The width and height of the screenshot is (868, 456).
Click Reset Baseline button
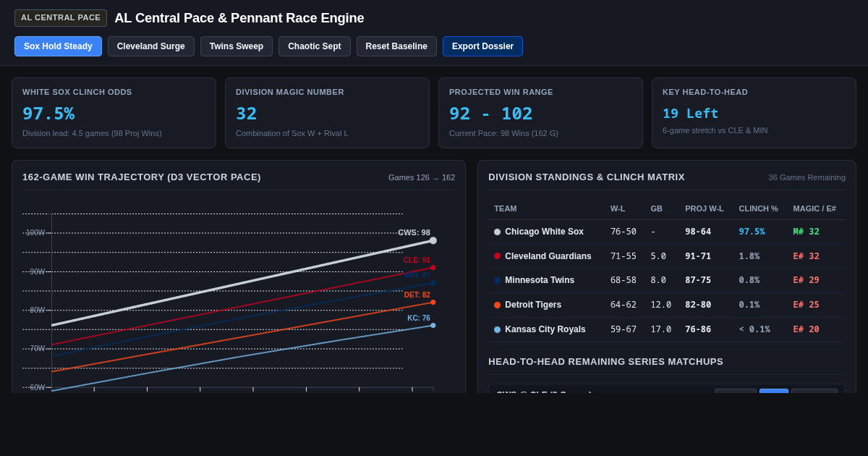tap(396, 46)
